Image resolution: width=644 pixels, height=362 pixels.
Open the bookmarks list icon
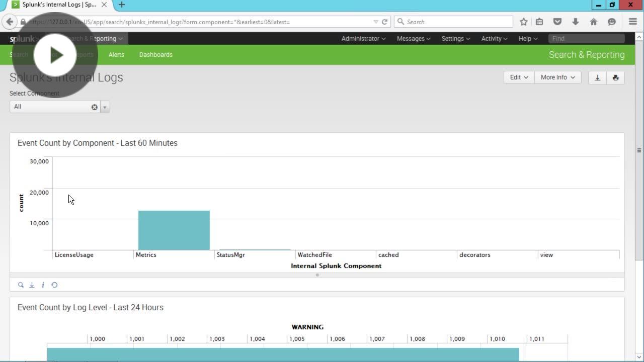pos(539,22)
